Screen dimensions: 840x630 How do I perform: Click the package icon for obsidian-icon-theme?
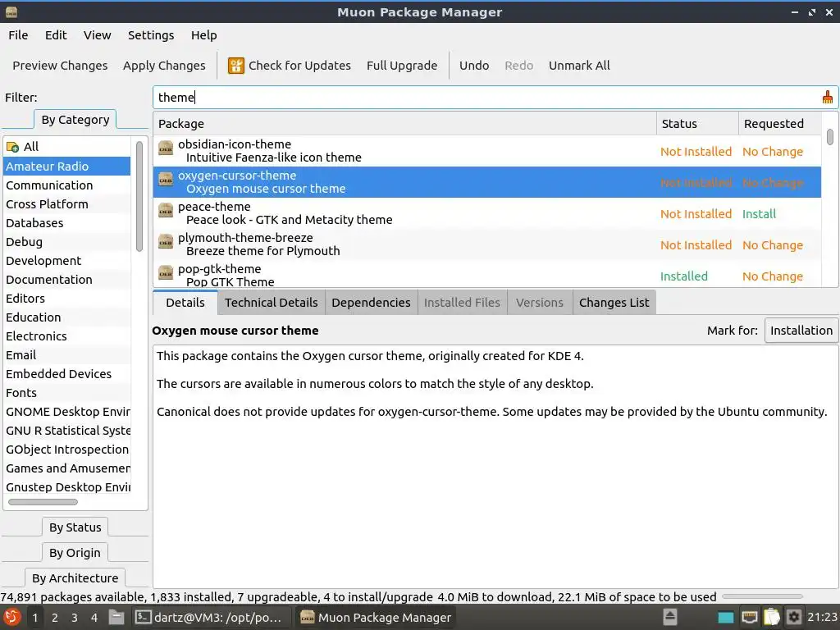pyautogui.click(x=166, y=148)
